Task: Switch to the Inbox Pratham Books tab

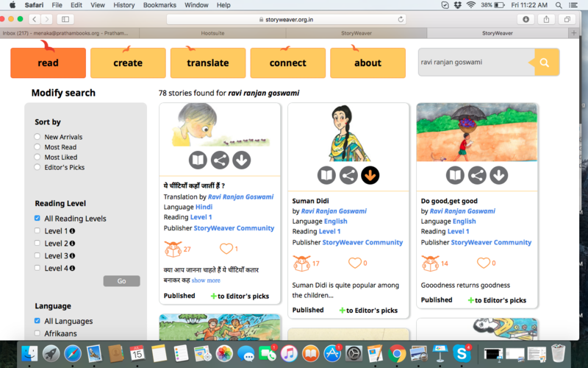Action: (69, 33)
